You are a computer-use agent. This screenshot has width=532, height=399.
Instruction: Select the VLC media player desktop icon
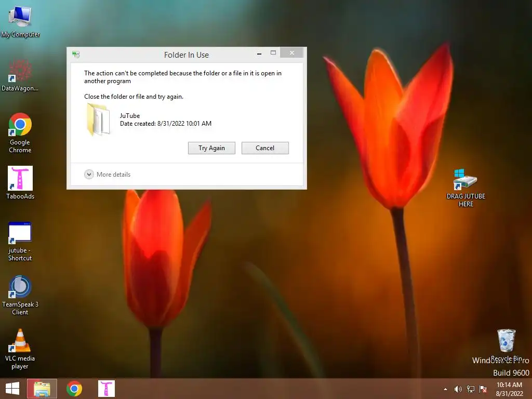tap(20, 349)
